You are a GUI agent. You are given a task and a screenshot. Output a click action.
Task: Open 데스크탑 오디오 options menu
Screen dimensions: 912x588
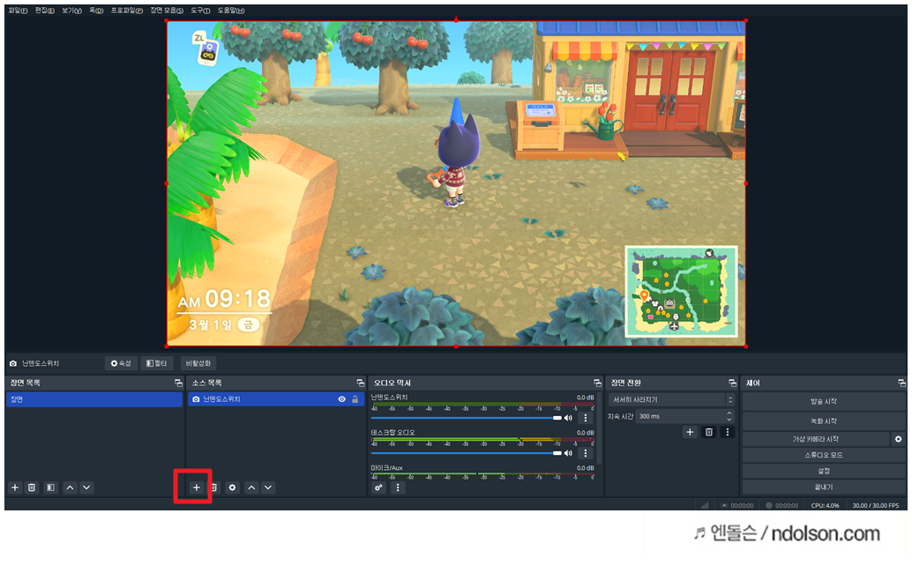coord(585,453)
